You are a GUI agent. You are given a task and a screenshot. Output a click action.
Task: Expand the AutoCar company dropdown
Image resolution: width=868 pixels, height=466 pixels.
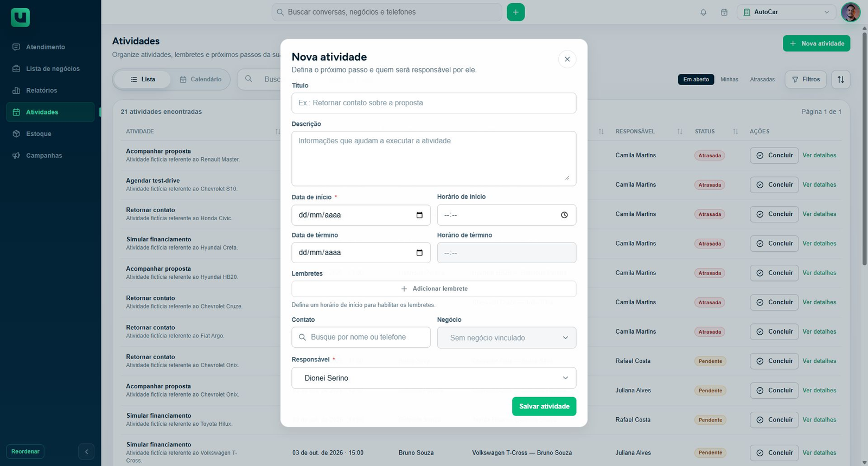click(x=786, y=12)
